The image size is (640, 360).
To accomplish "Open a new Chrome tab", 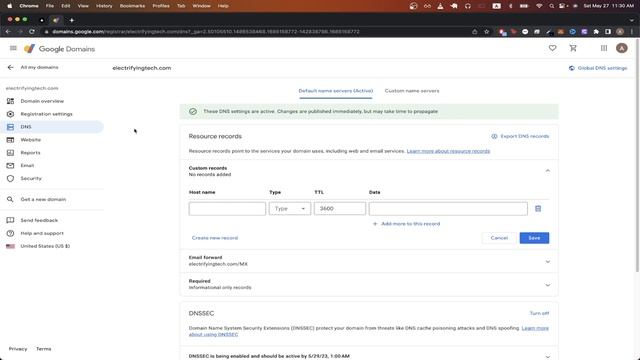I will [x=72, y=20].
